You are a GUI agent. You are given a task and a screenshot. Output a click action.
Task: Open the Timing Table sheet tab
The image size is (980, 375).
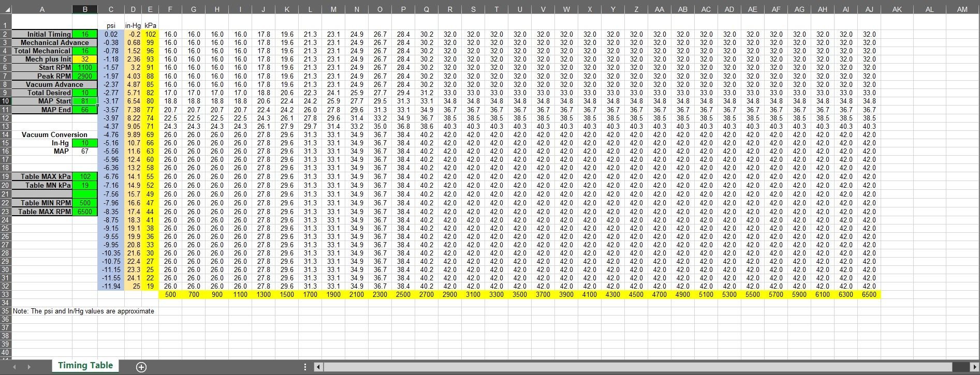coord(85,366)
